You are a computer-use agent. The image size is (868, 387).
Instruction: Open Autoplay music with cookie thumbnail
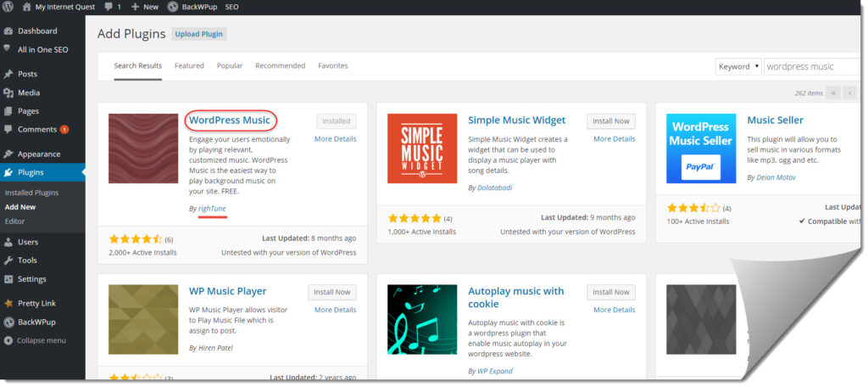click(422, 319)
